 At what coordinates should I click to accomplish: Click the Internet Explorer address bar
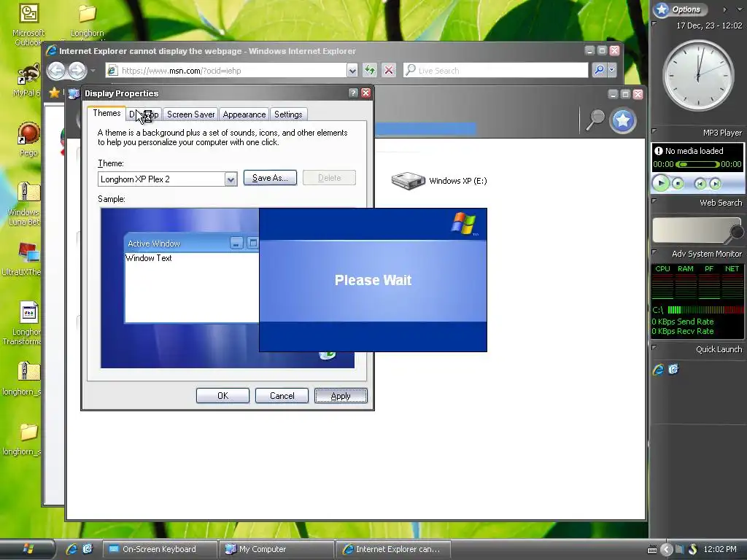point(226,71)
